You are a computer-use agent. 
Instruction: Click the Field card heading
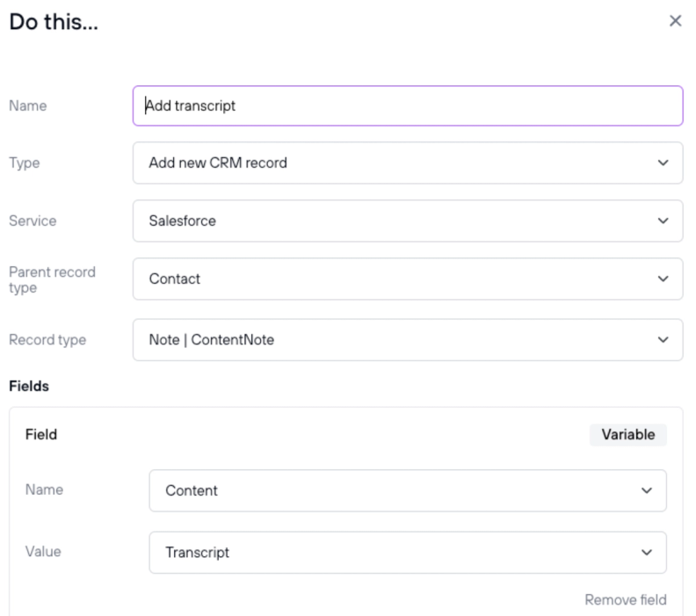[x=41, y=434]
